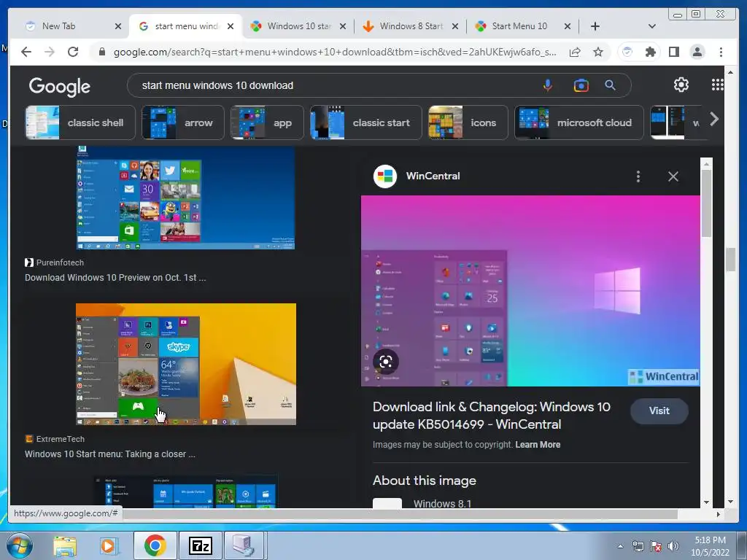Switch to the Windows 10 start tab
This screenshot has height=560, width=747.
298,26
